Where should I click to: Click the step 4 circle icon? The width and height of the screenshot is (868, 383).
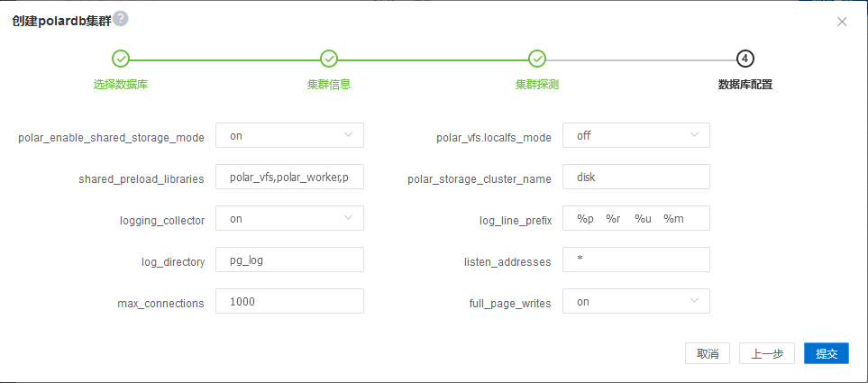coord(745,58)
